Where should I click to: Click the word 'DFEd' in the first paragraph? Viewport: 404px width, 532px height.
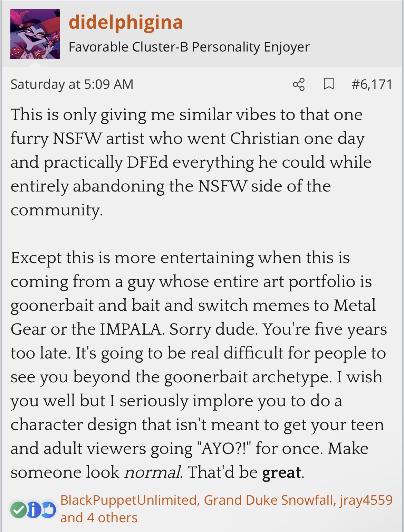click(147, 162)
